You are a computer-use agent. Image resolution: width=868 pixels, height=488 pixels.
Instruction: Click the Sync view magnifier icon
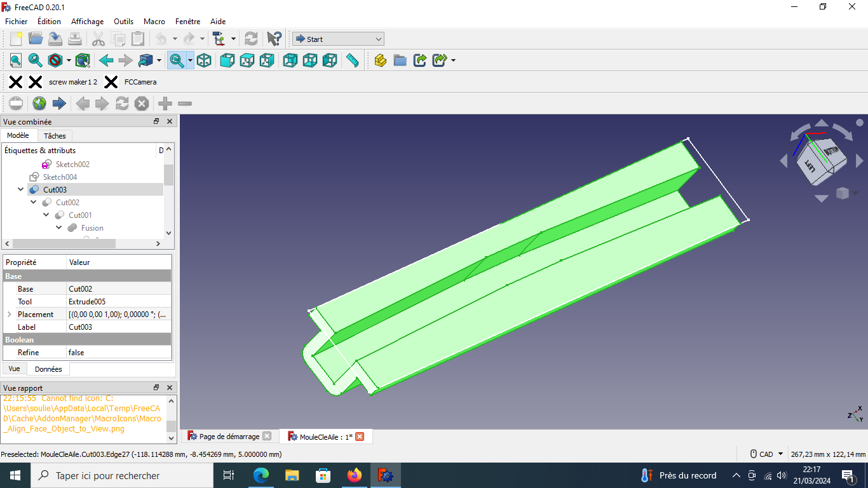coord(176,60)
